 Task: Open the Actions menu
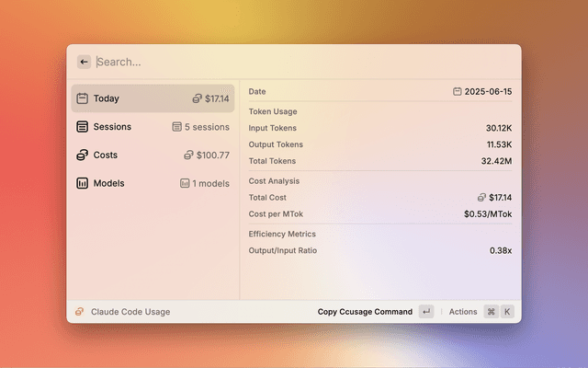coord(463,312)
